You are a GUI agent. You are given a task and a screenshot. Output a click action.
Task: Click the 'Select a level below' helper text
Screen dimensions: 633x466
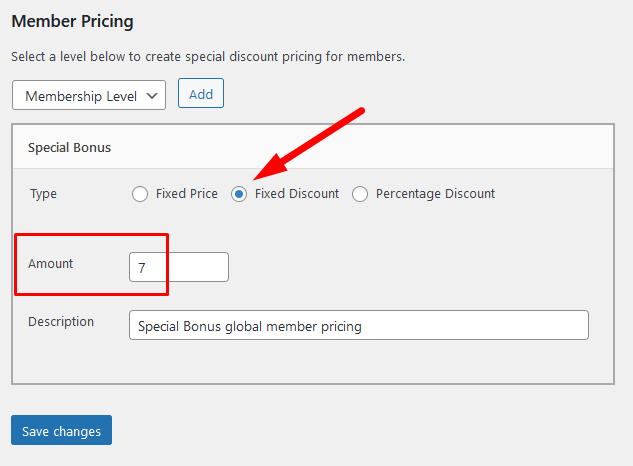pos(208,57)
